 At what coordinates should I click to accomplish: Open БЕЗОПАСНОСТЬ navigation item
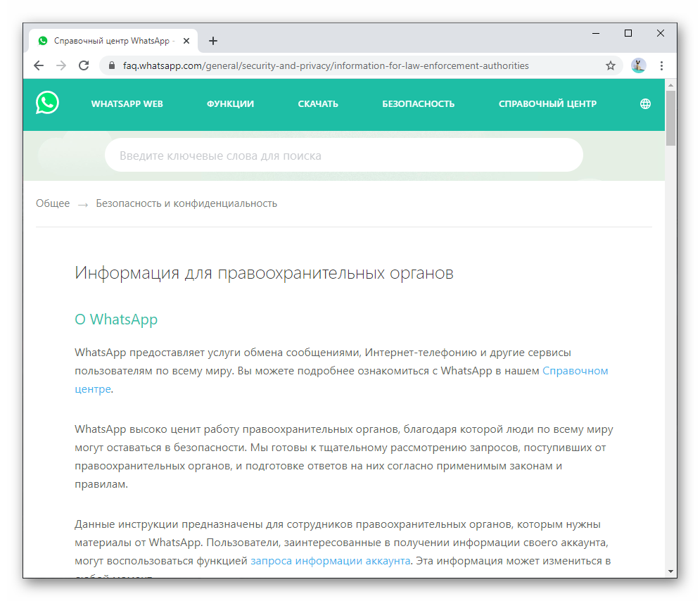coord(418,104)
